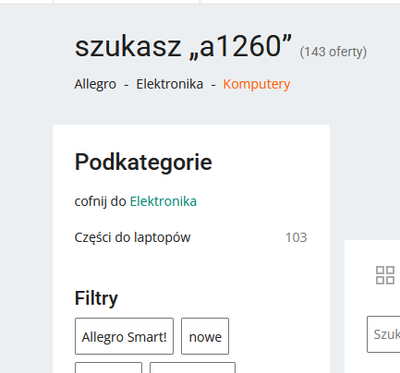Image resolution: width=400 pixels, height=373 pixels.
Task: Click the „a1260” search query heading
Action: click(x=183, y=46)
